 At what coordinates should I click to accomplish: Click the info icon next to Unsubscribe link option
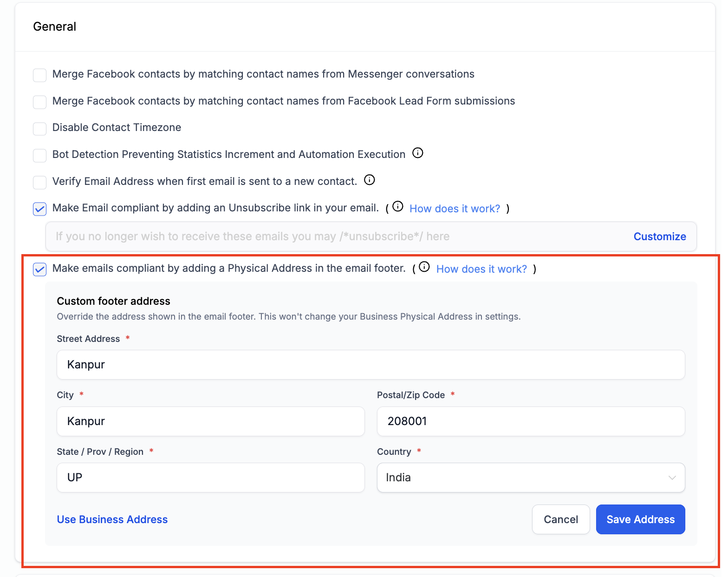tap(398, 206)
